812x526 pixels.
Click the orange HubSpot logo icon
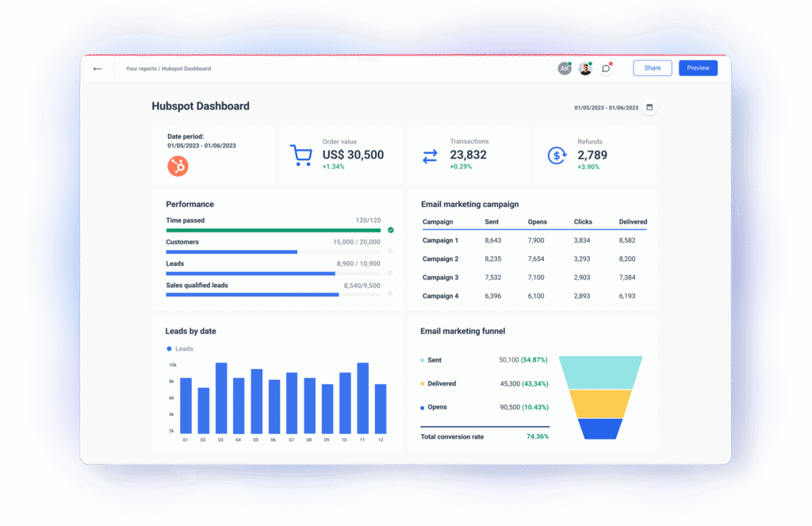(x=178, y=166)
